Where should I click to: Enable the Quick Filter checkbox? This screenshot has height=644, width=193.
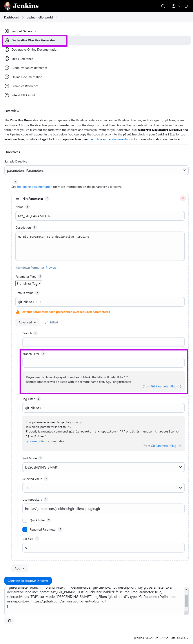click(x=25, y=520)
